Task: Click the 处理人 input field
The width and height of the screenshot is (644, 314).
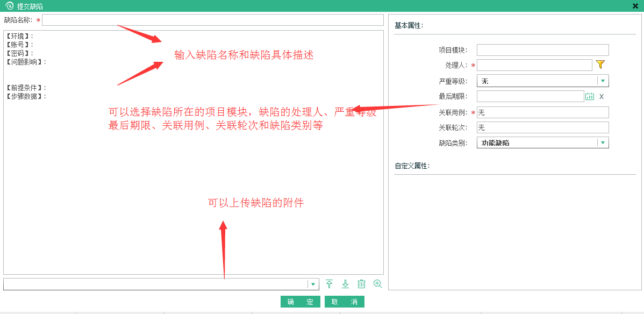Action: pyautogui.click(x=534, y=65)
